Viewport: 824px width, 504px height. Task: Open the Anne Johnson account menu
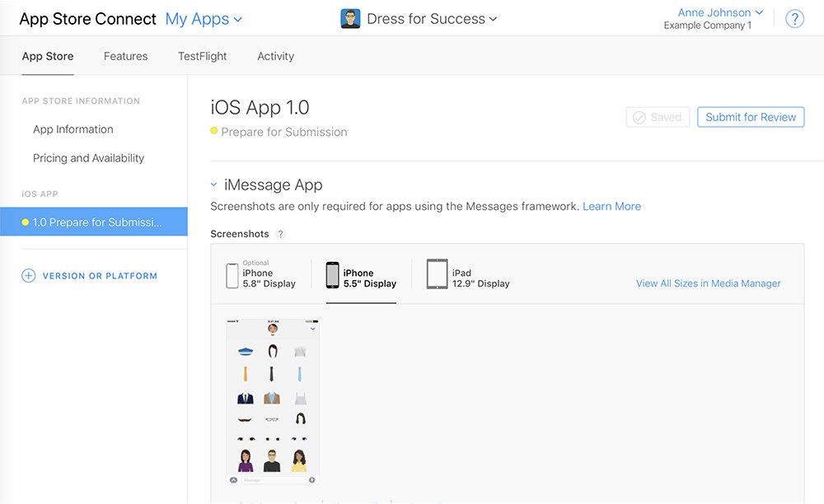tap(720, 12)
